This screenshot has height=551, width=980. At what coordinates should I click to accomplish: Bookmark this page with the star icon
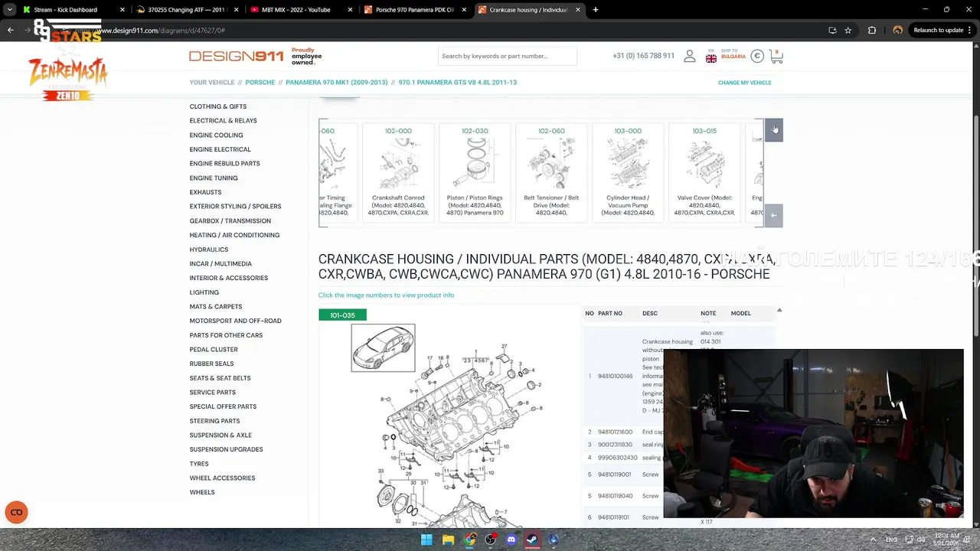coord(848,30)
